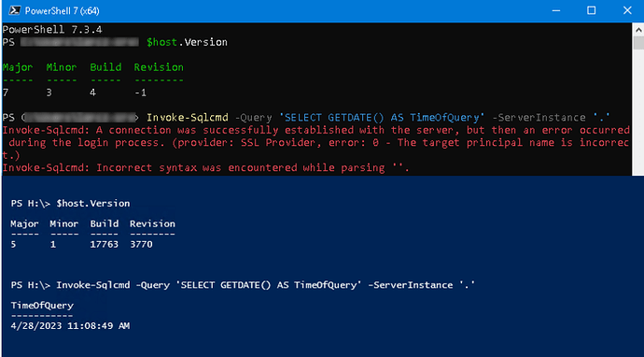Click the yellow Invoke-Sqlcmd command text
The image size is (644, 357).
(188, 118)
